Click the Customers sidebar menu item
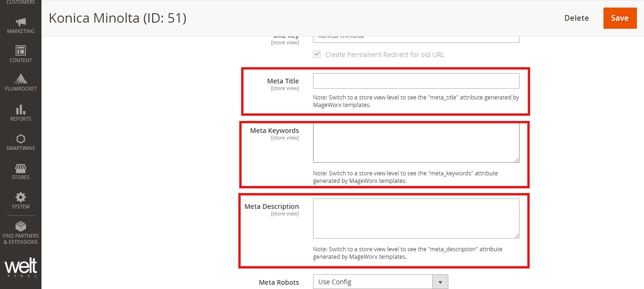Image resolution: width=644 pixels, height=289 pixels. [21, 3]
